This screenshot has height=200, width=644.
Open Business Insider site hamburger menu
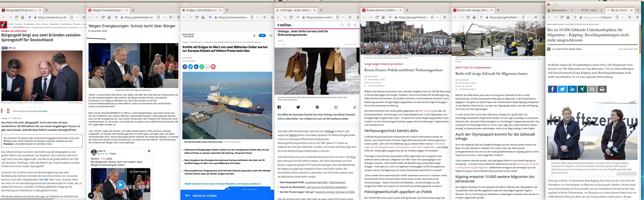tap(271, 36)
